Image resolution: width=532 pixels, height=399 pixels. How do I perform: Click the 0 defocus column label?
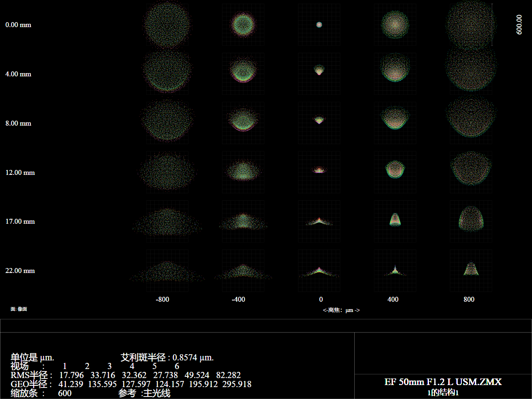click(321, 299)
